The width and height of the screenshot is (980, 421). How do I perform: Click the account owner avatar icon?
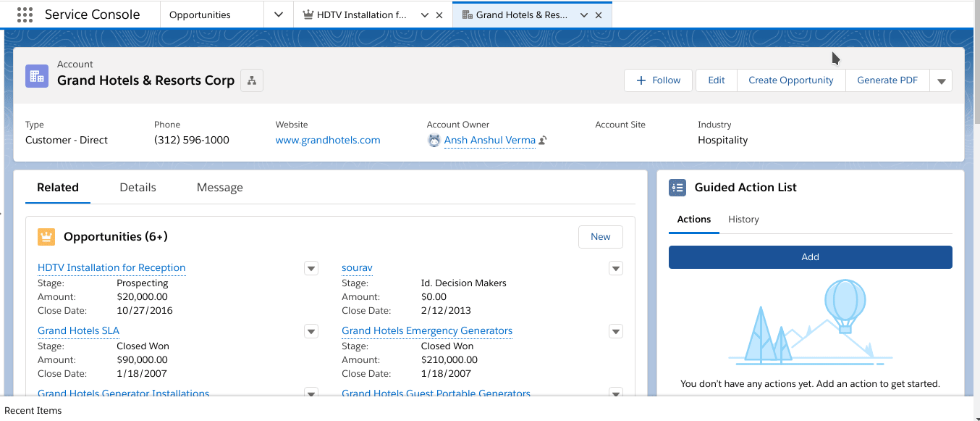click(434, 141)
